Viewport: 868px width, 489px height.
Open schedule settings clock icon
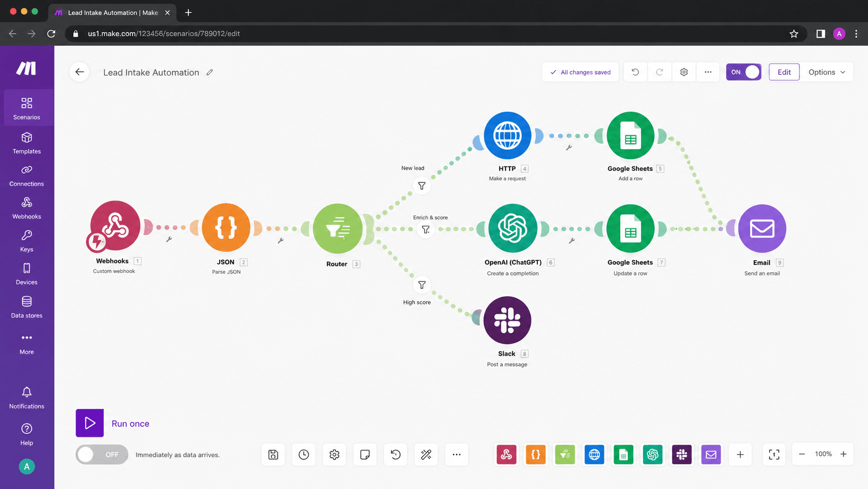[x=304, y=455]
